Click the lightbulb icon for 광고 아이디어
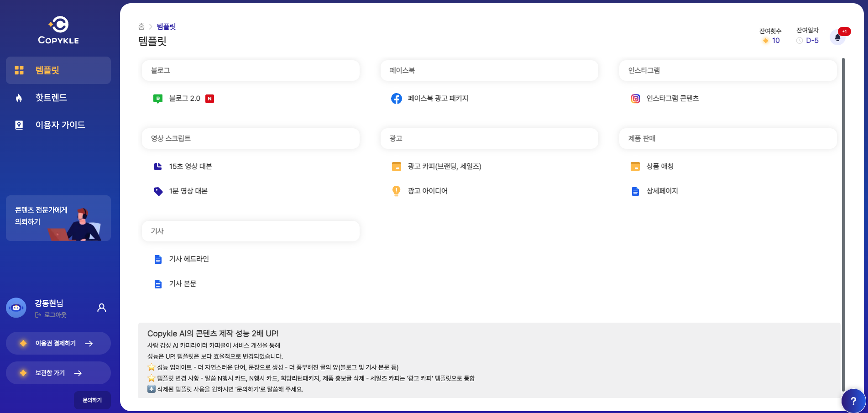The height and width of the screenshot is (413, 868). click(396, 191)
